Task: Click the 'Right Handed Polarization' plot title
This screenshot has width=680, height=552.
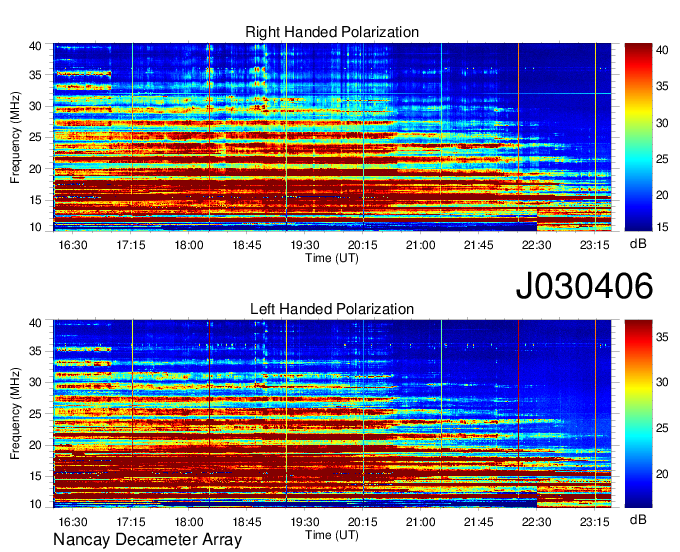Action: [332, 32]
